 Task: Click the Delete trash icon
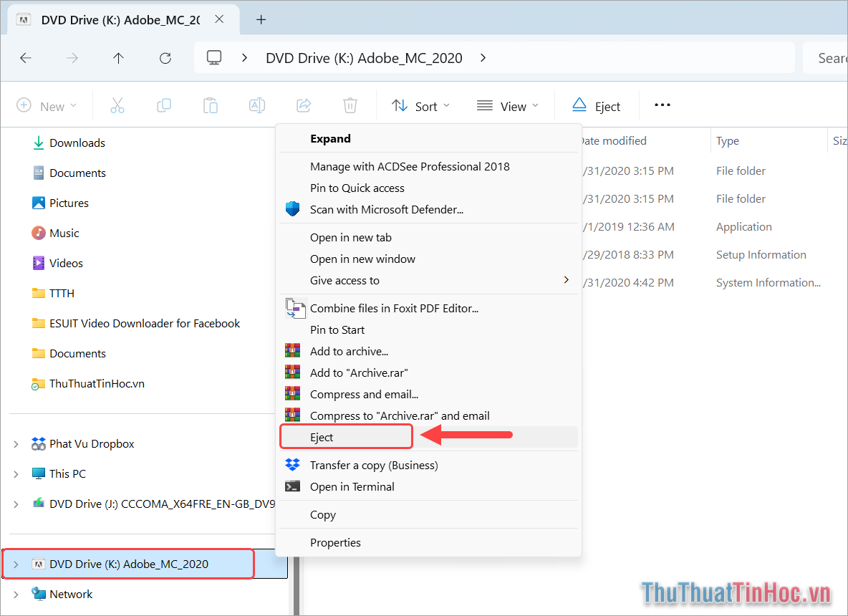click(x=350, y=105)
